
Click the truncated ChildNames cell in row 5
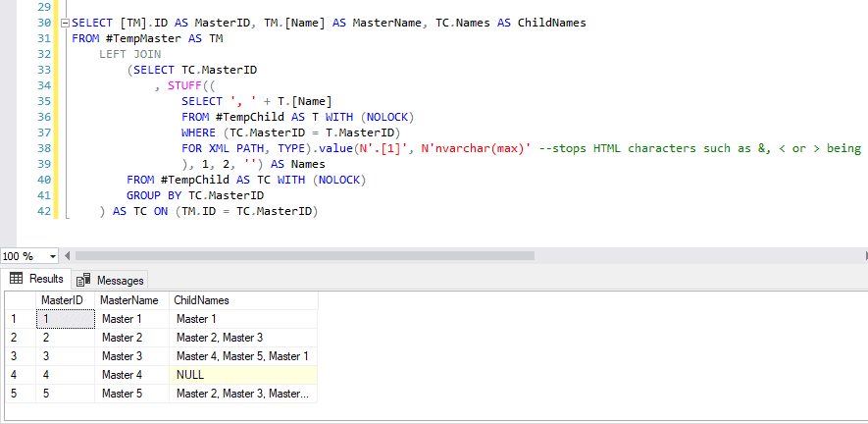pyautogui.click(x=243, y=394)
